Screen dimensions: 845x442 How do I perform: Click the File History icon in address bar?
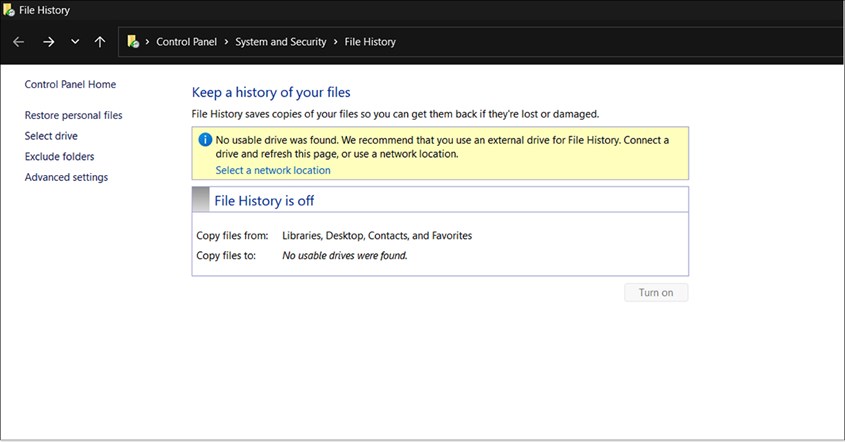point(133,42)
